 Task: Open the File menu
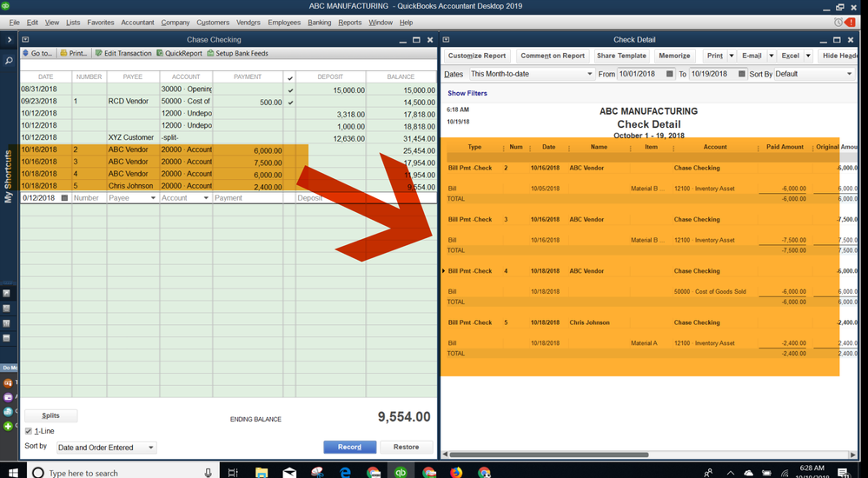click(x=15, y=22)
